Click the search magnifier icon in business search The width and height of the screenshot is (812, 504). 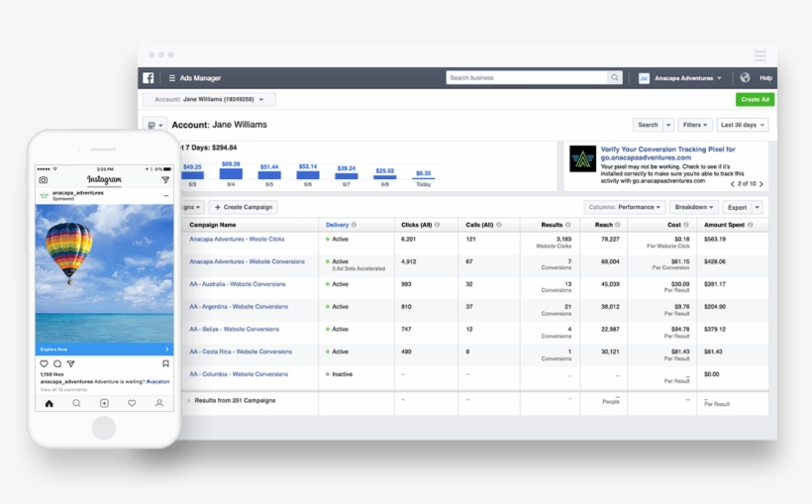(x=614, y=77)
